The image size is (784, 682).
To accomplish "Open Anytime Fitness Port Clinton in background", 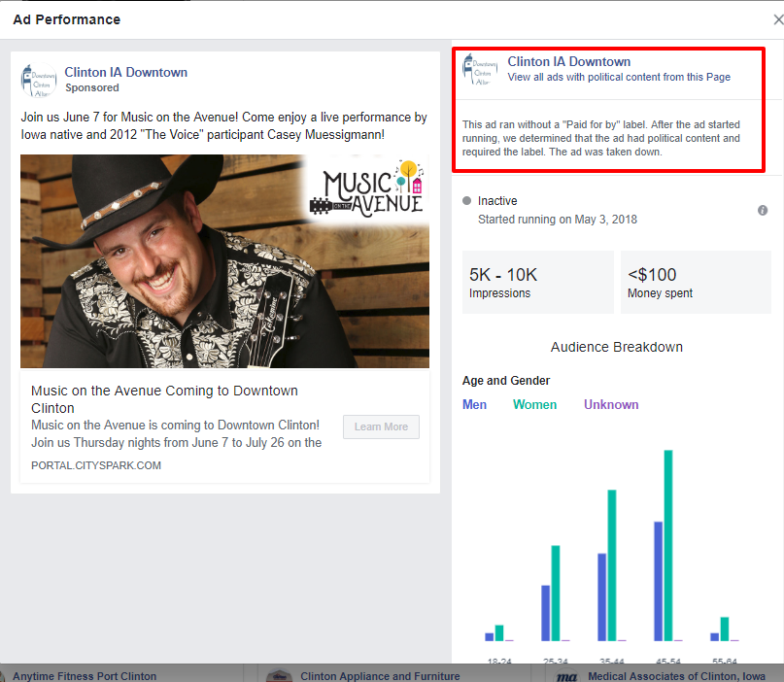I will (x=85, y=676).
